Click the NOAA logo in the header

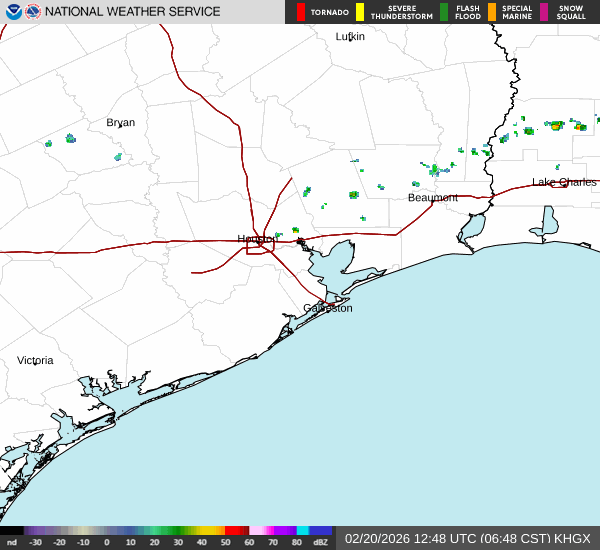pos(13,12)
